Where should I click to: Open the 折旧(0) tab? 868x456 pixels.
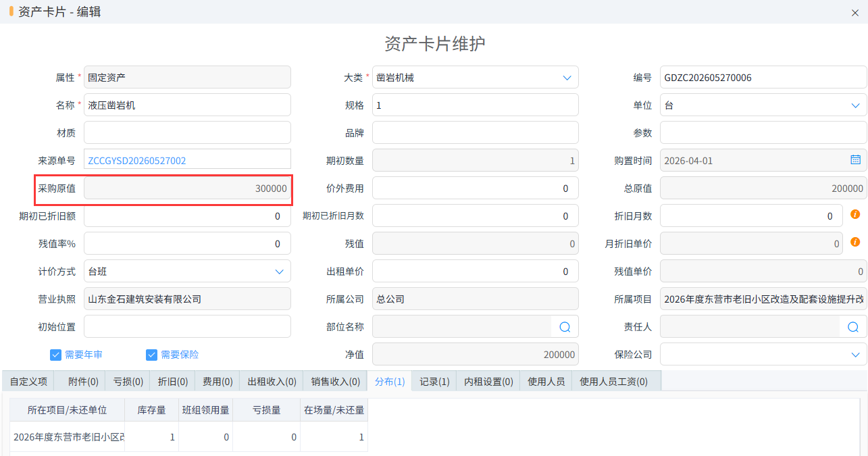point(172,381)
